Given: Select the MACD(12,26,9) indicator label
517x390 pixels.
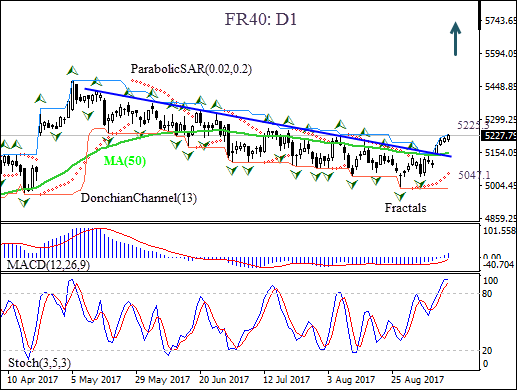Looking at the screenshot, I should tap(48, 265).
